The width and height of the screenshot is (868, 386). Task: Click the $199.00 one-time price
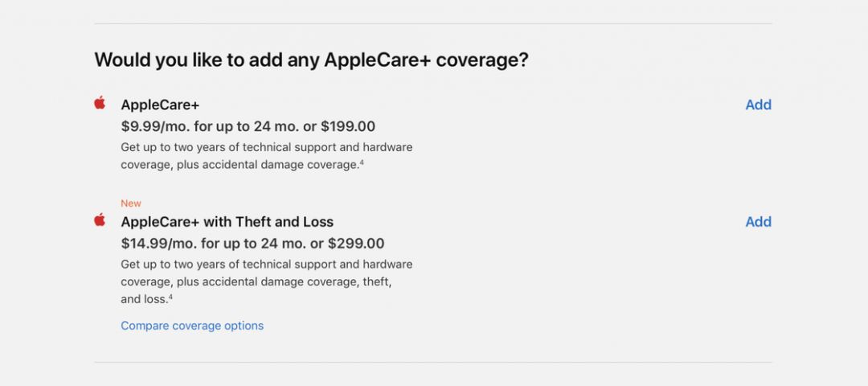348,126
